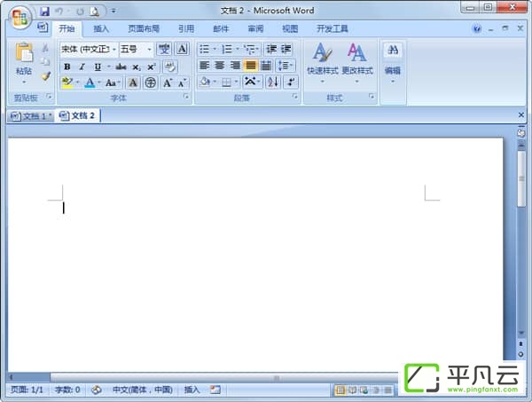This screenshot has width=532, height=402.
Task: Clear formatting with eraser icon
Action: (x=169, y=67)
